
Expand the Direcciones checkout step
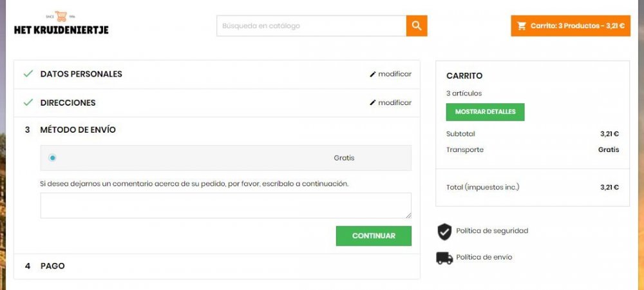pos(68,102)
